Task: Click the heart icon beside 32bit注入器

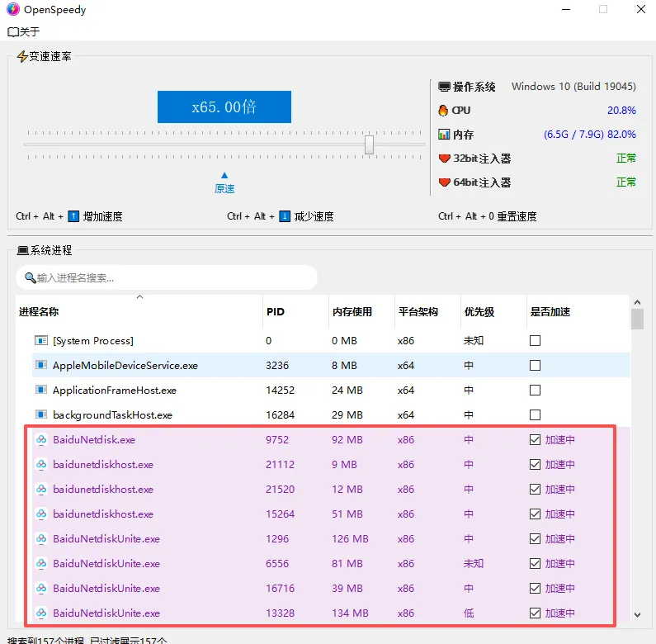Action: coord(444,159)
